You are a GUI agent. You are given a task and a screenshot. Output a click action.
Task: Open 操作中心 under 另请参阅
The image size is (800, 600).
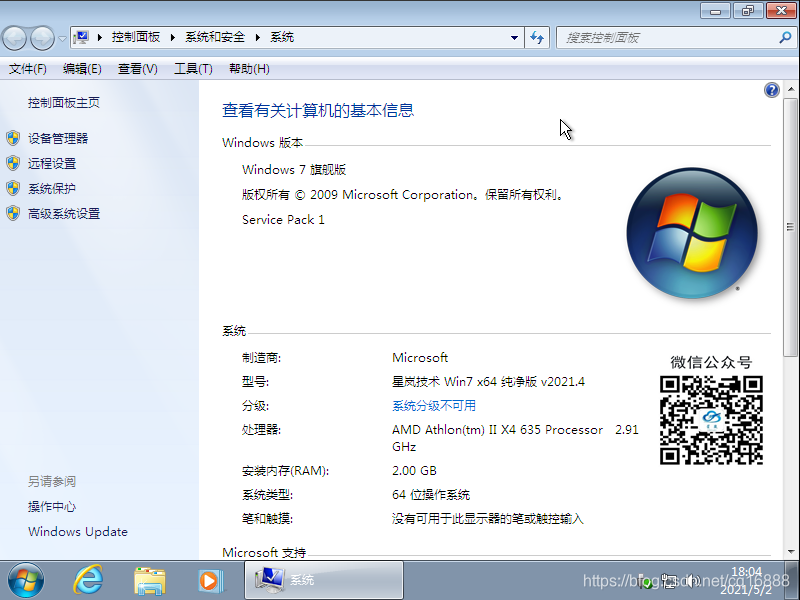click(52, 507)
